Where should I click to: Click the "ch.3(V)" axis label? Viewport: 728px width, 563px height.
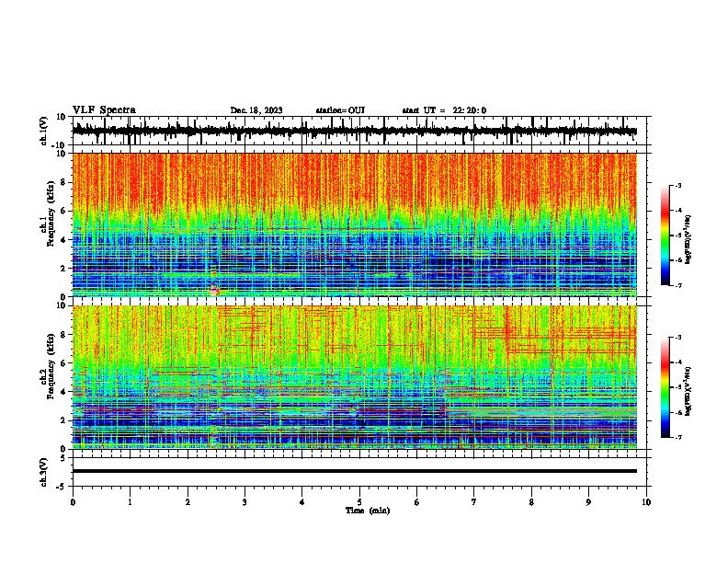pos(44,472)
